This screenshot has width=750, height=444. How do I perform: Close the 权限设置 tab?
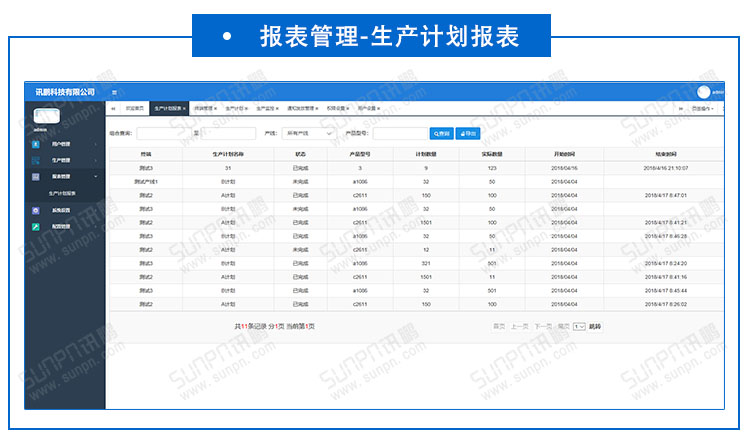pos(348,109)
